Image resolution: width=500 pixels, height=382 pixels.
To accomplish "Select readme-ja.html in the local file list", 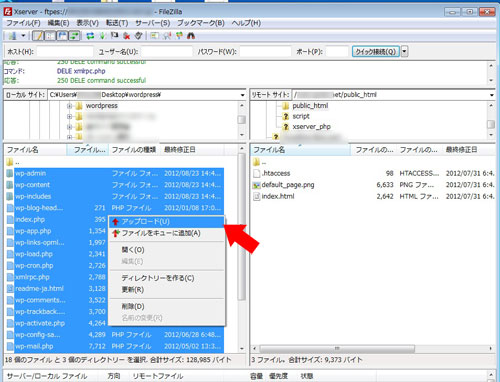I will click(x=39, y=289).
